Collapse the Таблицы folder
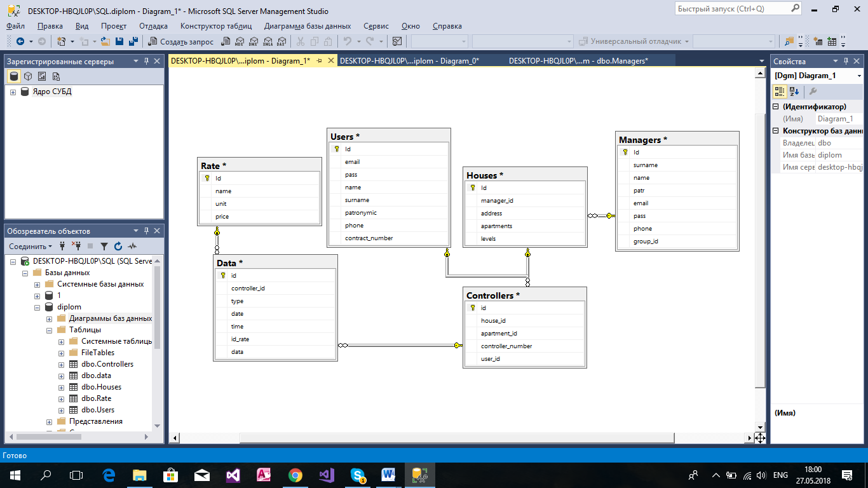The width and height of the screenshot is (868, 488). 50,330
